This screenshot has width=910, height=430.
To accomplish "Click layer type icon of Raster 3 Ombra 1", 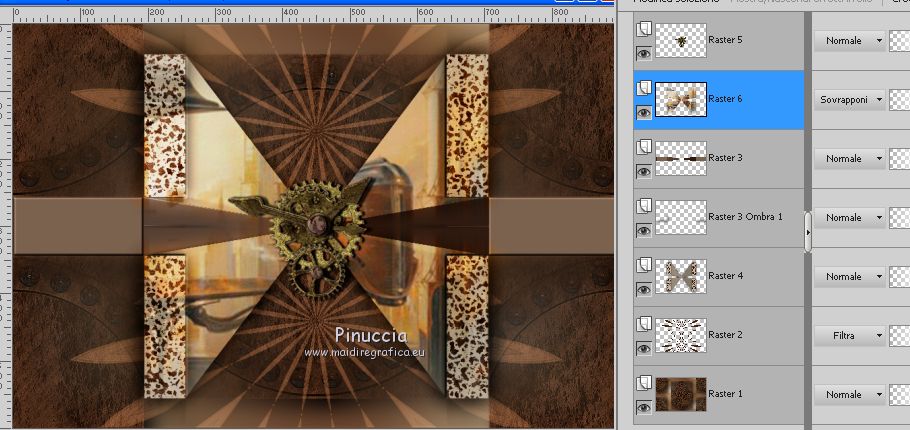I will 644,206.
